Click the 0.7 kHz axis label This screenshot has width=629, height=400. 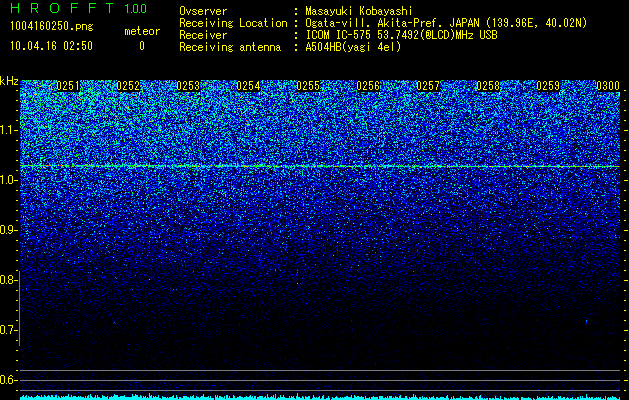[x=7, y=330]
